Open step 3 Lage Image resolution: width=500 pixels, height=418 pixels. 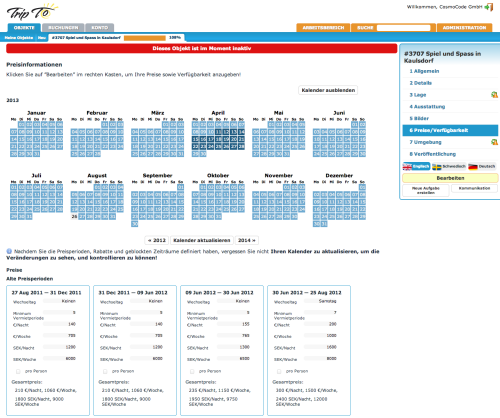pos(418,95)
